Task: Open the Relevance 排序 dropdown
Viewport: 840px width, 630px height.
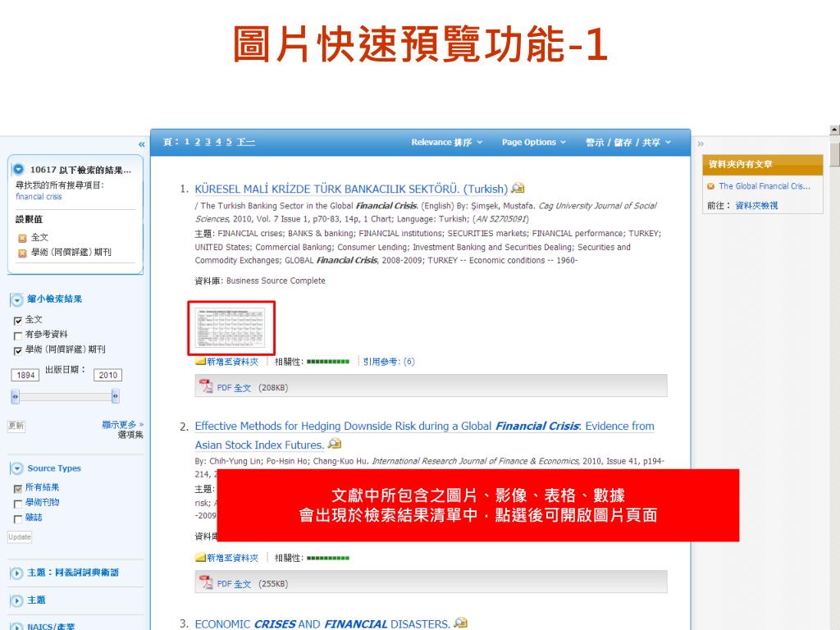Action: tap(447, 143)
